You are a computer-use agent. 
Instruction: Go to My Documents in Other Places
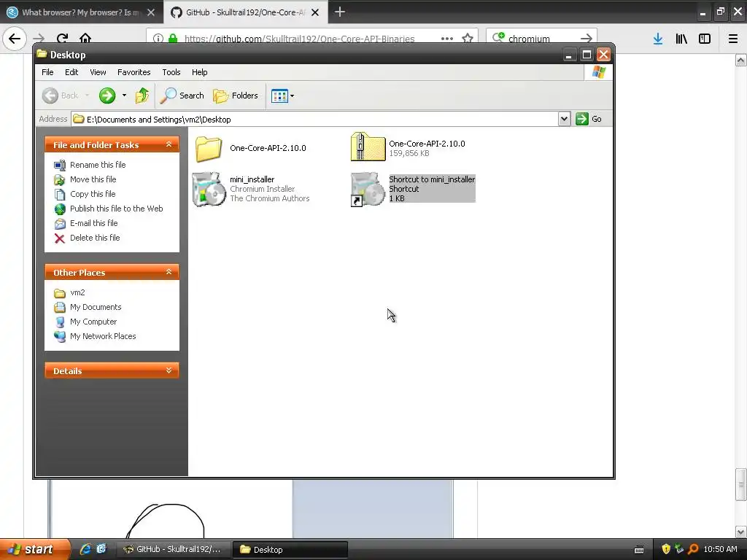click(x=96, y=307)
